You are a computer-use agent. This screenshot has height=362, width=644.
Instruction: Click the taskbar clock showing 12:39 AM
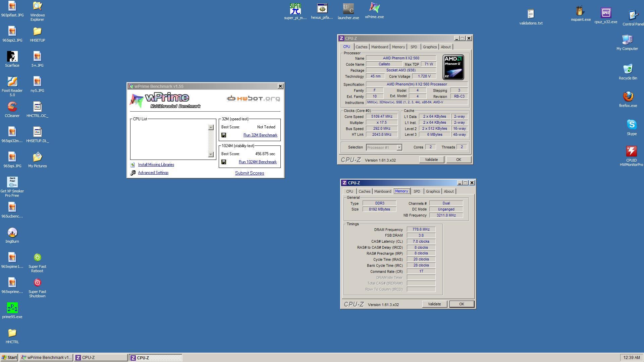632,358
